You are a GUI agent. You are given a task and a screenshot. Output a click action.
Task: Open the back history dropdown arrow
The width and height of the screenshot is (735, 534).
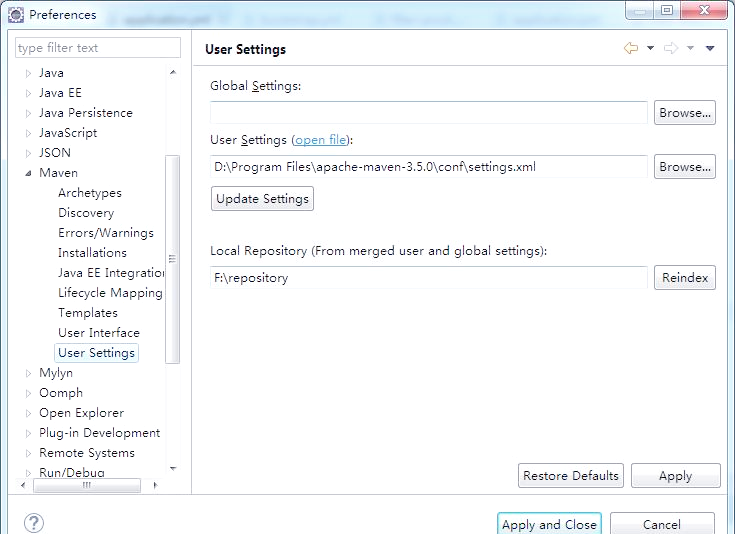coord(651,48)
